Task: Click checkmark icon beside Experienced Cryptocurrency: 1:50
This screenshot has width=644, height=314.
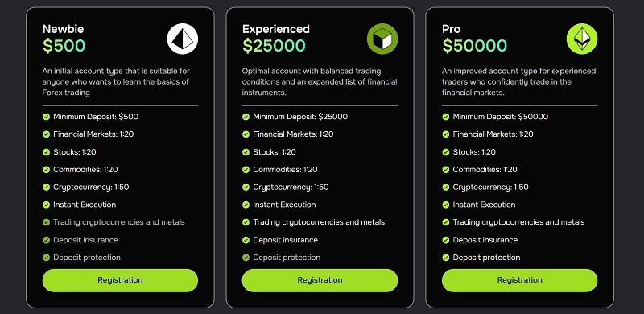Action: (x=246, y=188)
